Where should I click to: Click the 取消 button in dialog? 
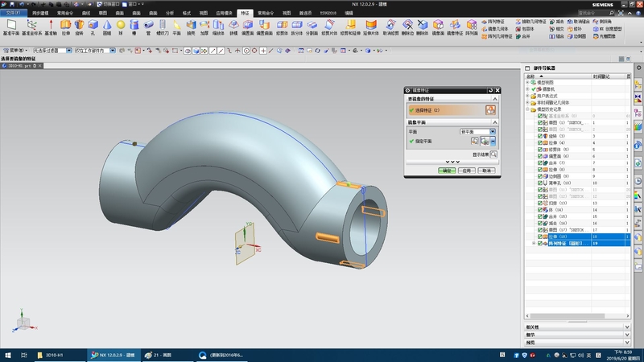pos(485,171)
